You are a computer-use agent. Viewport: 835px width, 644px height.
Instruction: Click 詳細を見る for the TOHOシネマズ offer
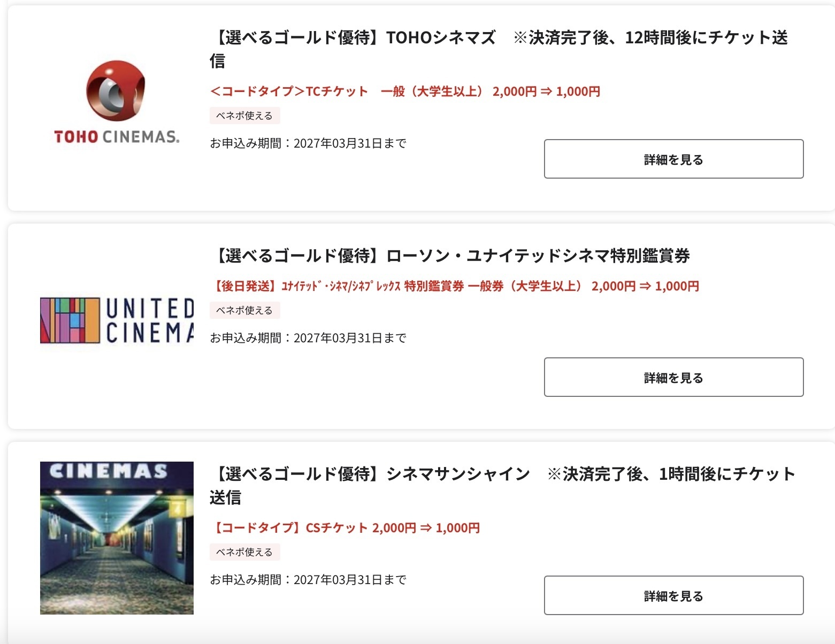pos(673,159)
